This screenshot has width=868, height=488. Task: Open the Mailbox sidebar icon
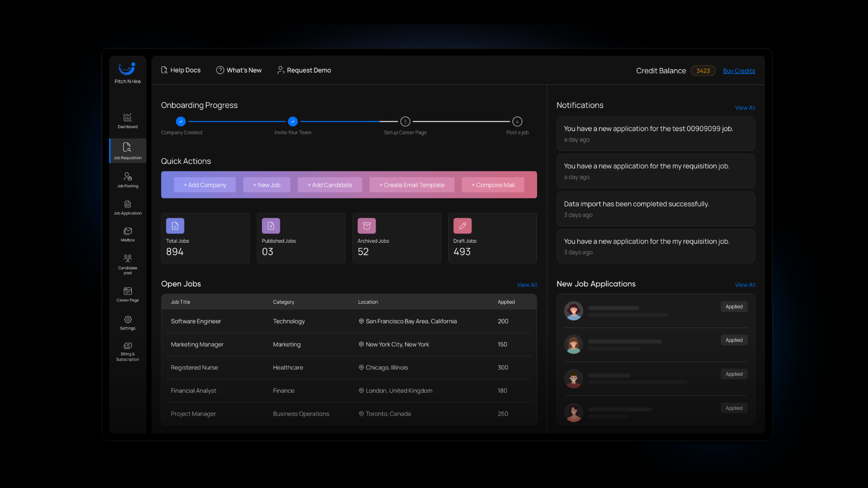(127, 231)
